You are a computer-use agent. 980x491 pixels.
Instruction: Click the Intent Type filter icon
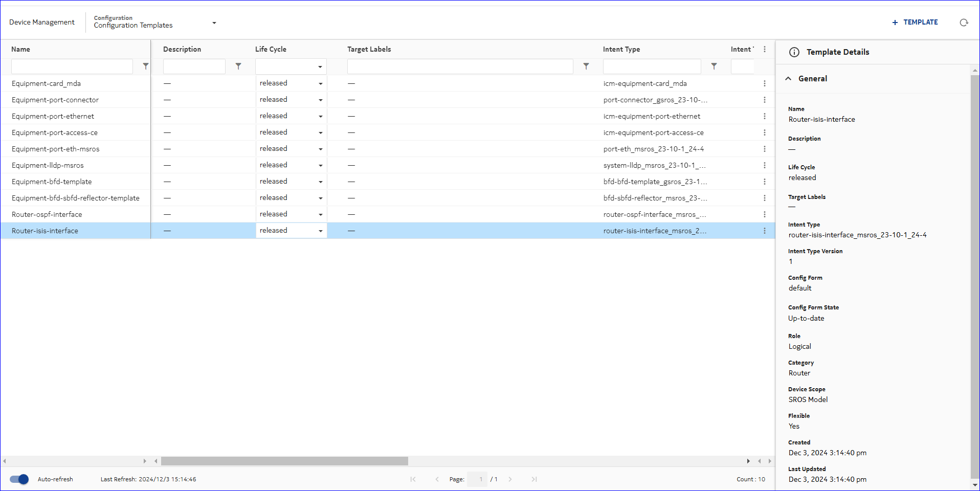click(714, 66)
